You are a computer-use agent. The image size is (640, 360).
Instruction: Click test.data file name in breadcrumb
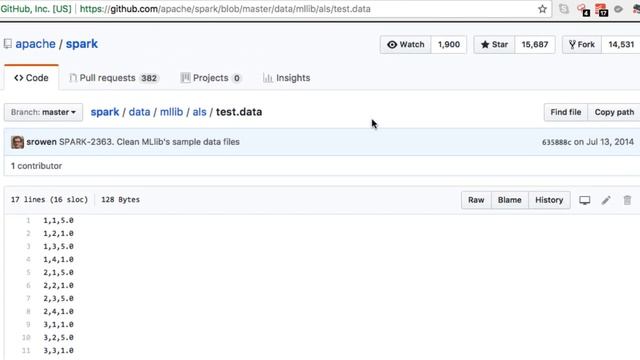coord(239,112)
